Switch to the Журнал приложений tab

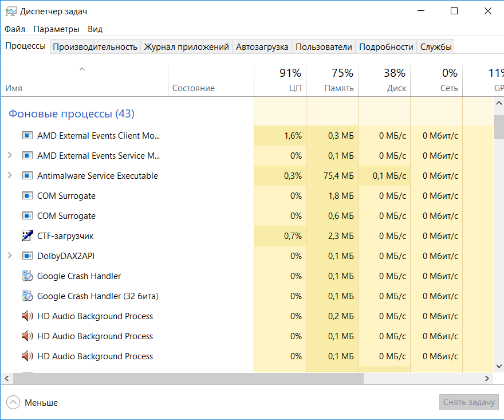point(187,47)
